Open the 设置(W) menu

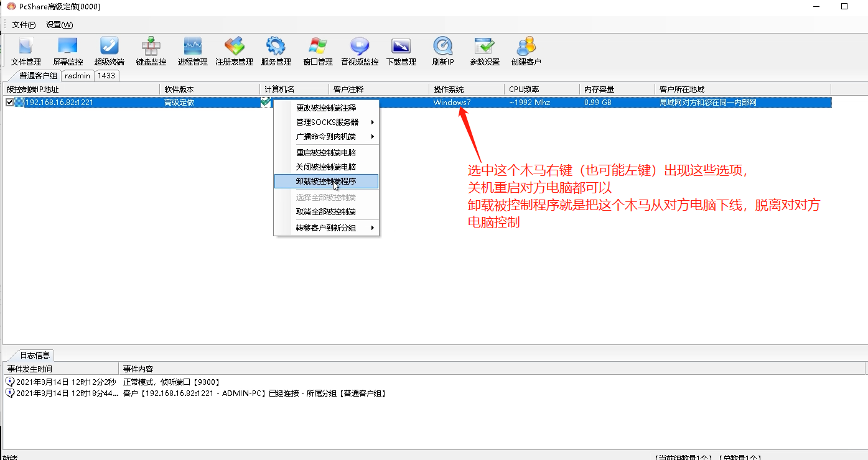click(x=59, y=25)
